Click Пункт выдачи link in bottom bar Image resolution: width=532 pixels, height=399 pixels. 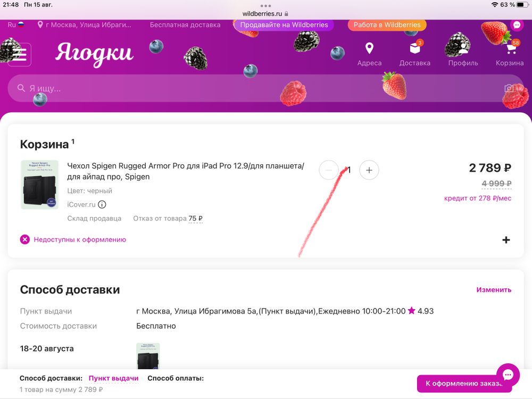(113, 378)
